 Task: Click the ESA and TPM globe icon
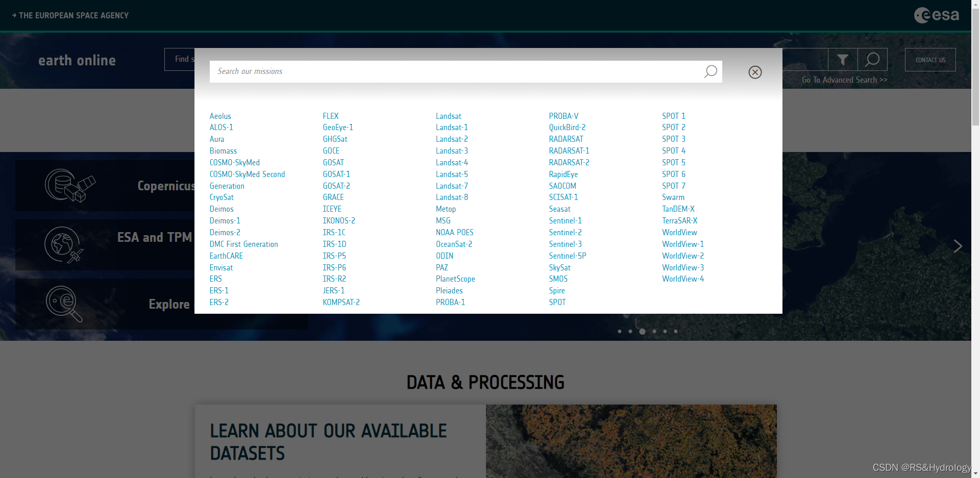tap(63, 245)
